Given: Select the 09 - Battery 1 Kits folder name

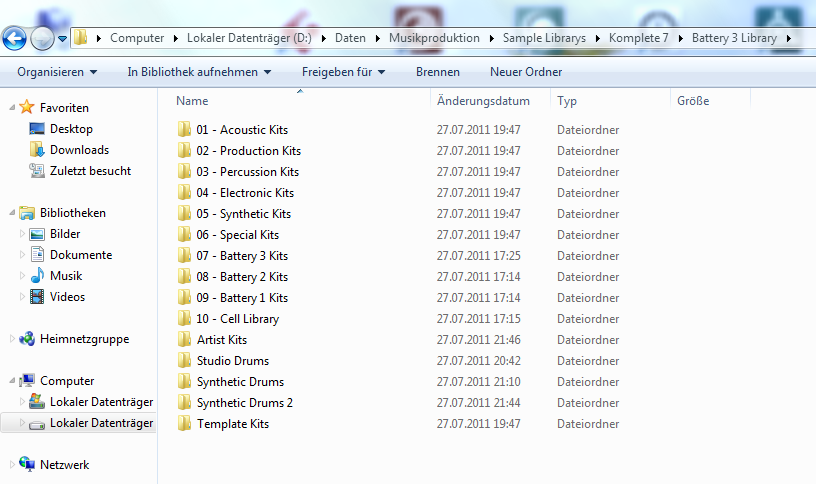Looking at the screenshot, I should 242,298.
